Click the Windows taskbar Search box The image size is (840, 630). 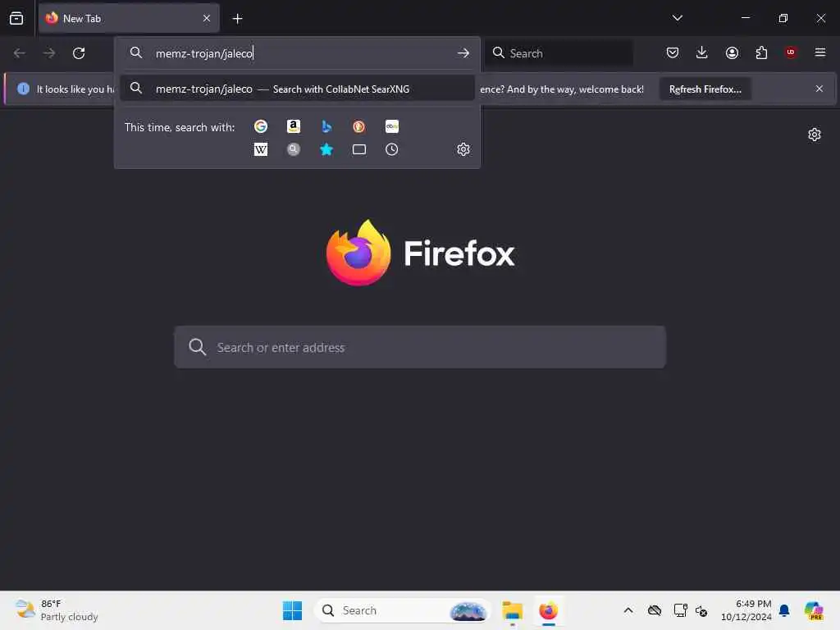coord(402,610)
